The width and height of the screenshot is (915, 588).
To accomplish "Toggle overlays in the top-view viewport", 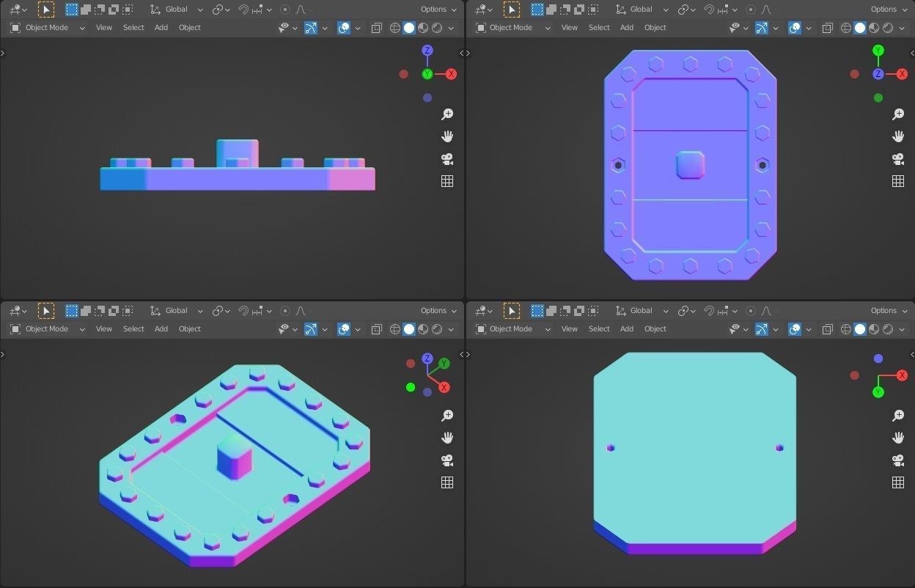I will coord(795,28).
